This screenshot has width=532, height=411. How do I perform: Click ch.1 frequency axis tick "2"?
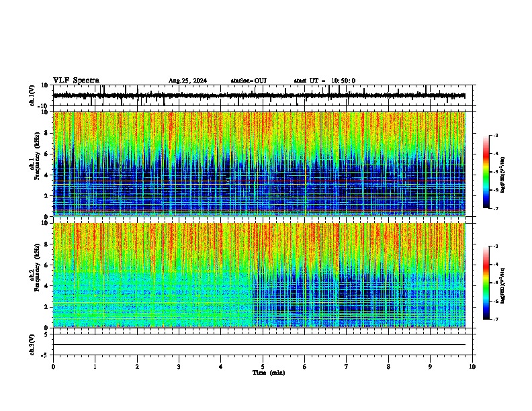[47, 195]
